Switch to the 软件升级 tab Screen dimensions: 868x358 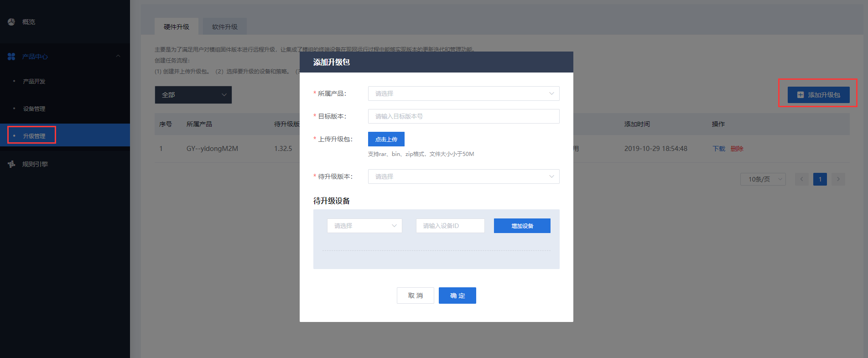(224, 27)
